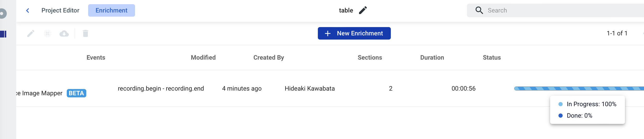Click the dotted grid toolbar icon

(x=47, y=33)
